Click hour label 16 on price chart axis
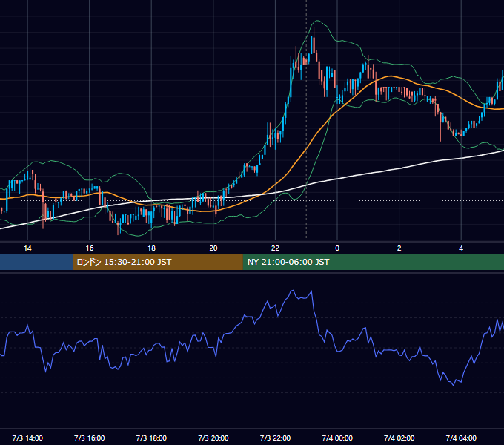 coord(90,248)
